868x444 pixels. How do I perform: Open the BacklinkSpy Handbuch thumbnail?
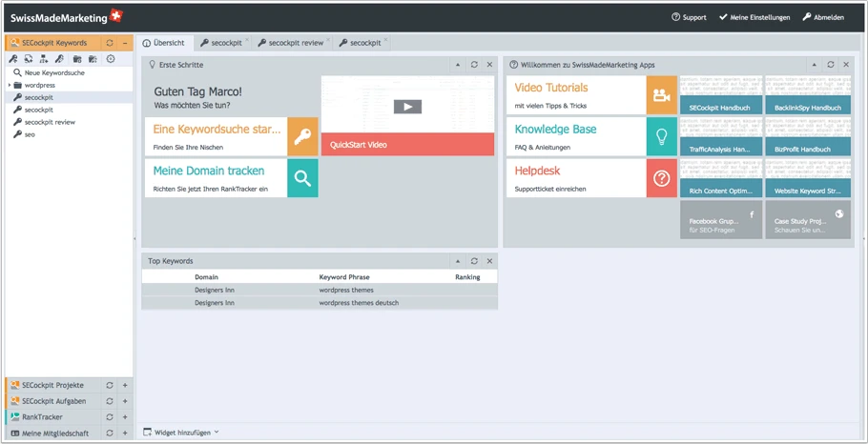pos(808,95)
